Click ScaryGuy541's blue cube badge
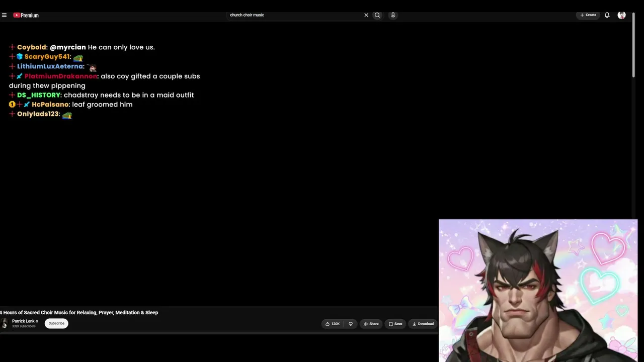The width and height of the screenshot is (644, 362). pyautogui.click(x=20, y=57)
